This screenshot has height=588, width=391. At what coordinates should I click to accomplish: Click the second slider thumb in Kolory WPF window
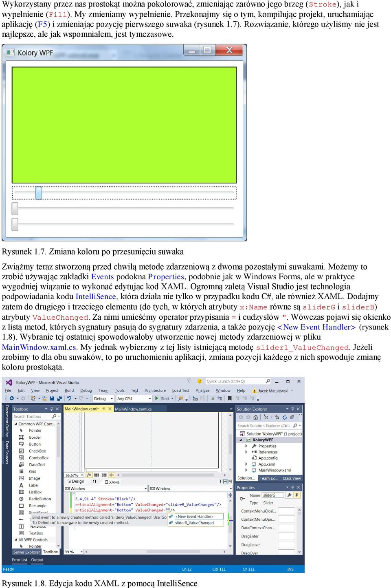[15, 209]
